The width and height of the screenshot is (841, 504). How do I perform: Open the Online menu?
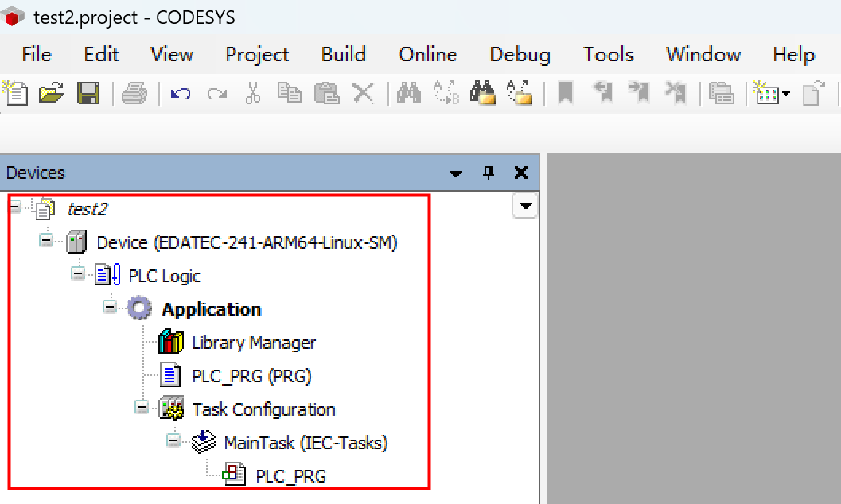pyautogui.click(x=428, y=54)
